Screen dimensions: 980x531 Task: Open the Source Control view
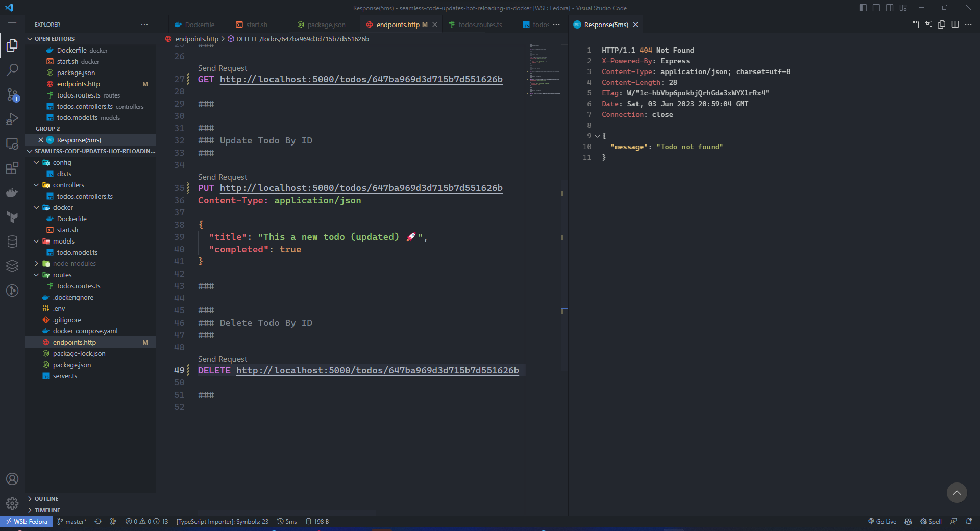tap(12, 94)
